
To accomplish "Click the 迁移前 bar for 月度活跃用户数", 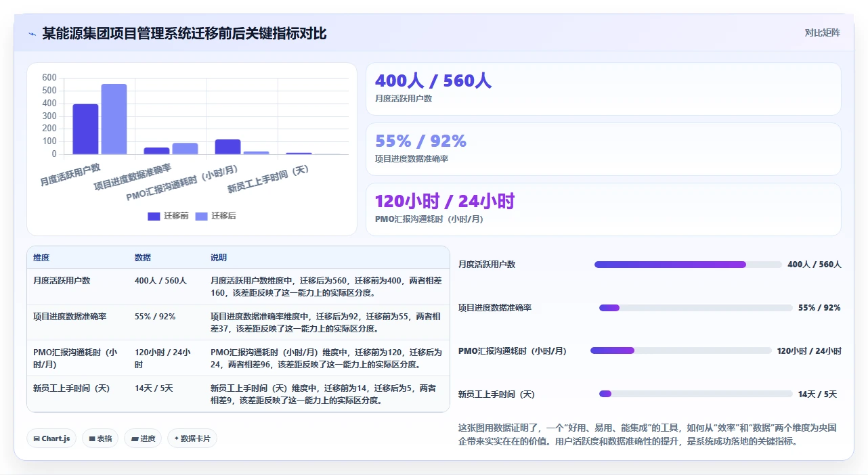I will click(x=85, y=129).
